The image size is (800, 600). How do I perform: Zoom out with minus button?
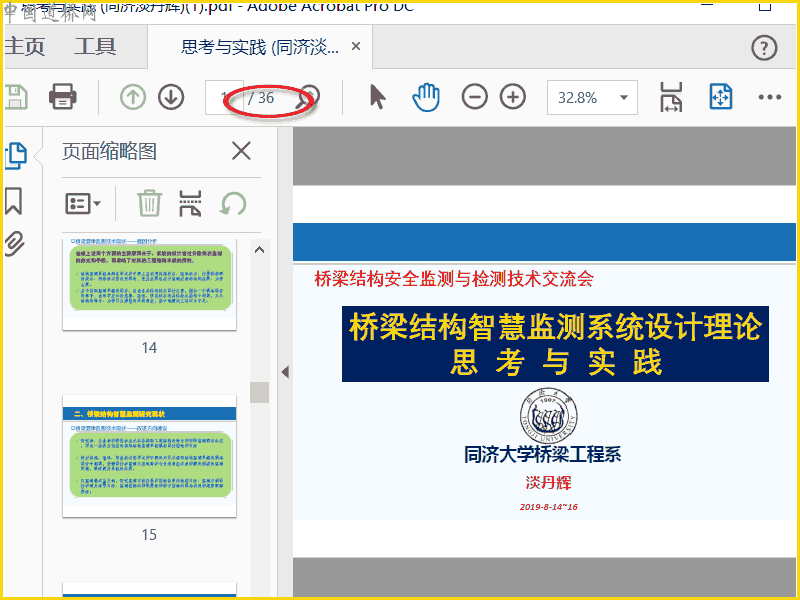[474, 97]
